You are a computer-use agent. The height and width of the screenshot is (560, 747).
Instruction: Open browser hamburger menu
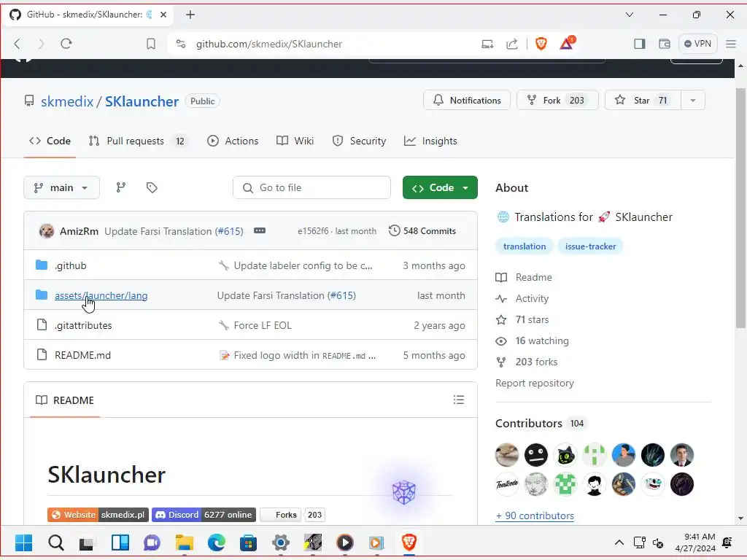pyautogui.click(x=731, y=44)
